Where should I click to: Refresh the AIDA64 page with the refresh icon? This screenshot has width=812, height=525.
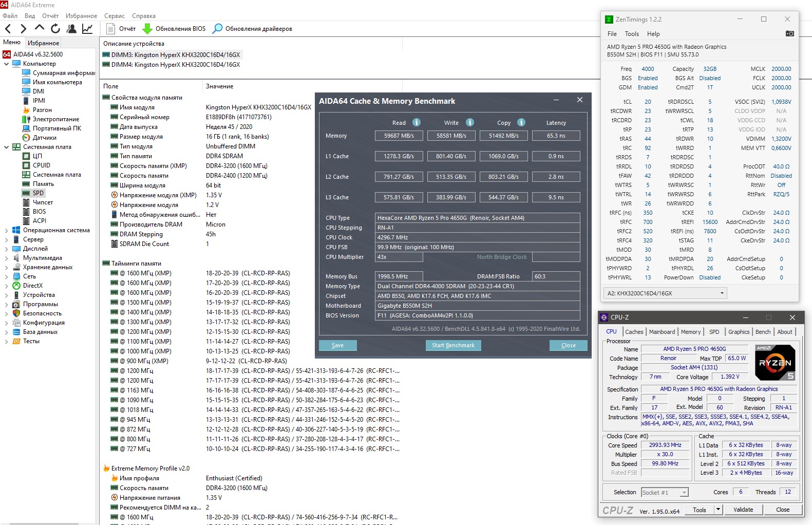point(55,29)
